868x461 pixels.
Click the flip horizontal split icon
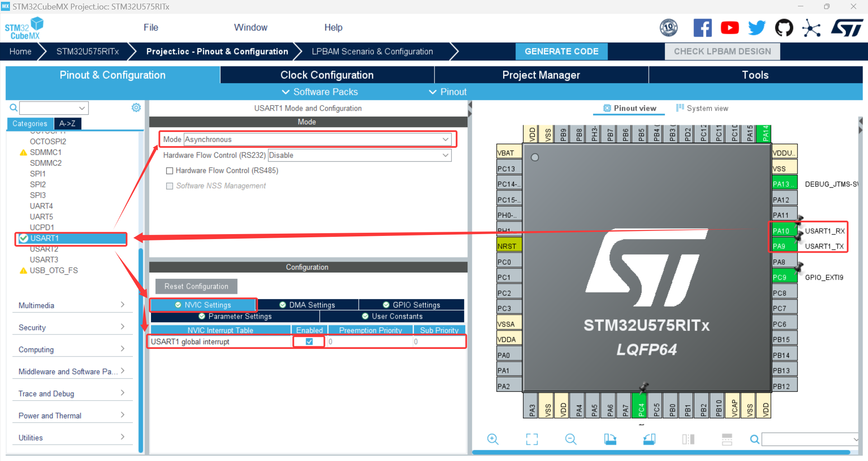pos(688,439)
